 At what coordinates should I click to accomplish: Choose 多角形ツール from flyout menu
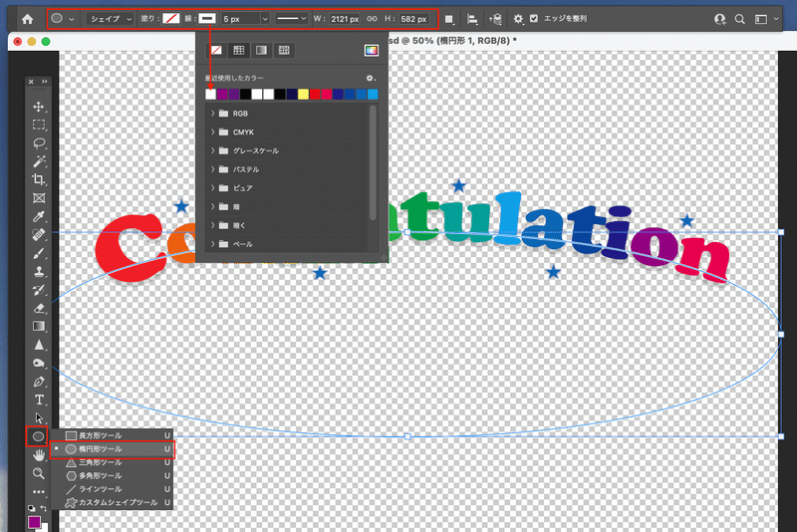pyautogui.click(x=112, y=475)
